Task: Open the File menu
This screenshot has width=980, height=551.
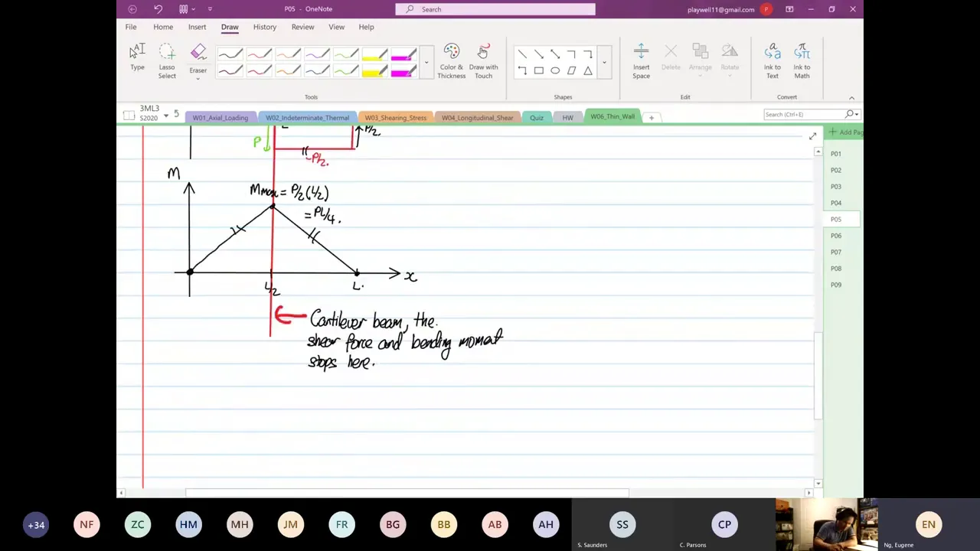Action: coord(131,27)
